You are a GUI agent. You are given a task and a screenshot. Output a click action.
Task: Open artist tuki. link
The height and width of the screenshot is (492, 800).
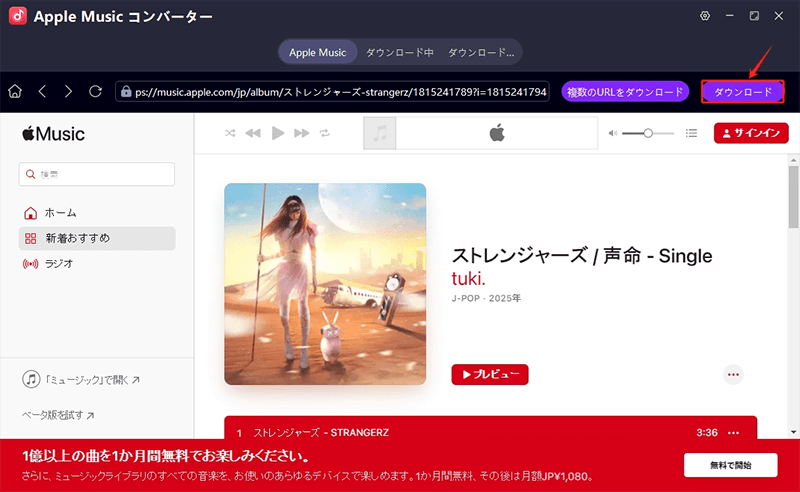click(x=468, y=279)
